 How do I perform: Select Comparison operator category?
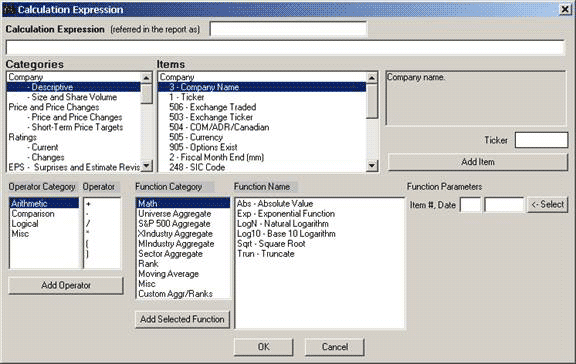tap(44, 214)
